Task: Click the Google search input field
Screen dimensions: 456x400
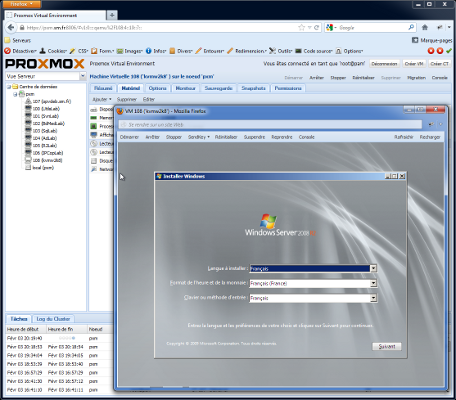Action: pos(372,28)
